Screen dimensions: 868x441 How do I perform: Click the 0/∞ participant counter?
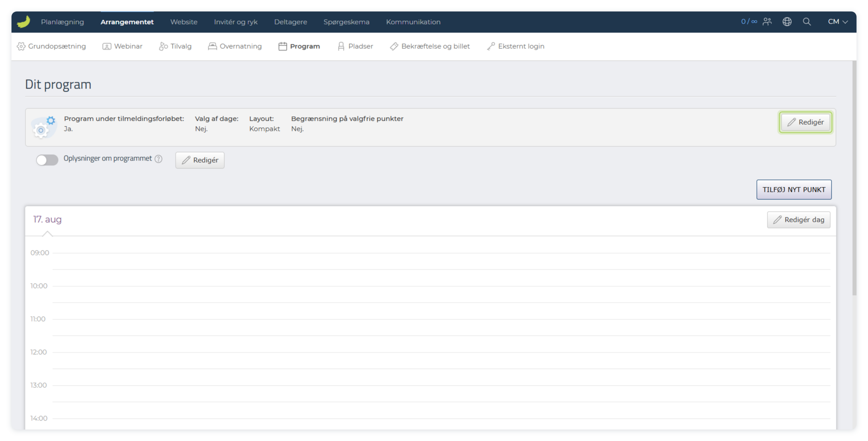tap(749, 22)
